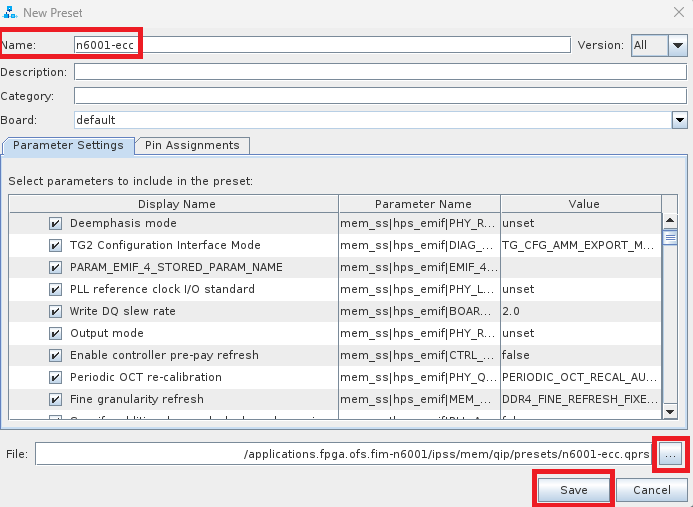
Task: Toggle Periodic OCT re-calibration checkbox
Action: [55, 377]
